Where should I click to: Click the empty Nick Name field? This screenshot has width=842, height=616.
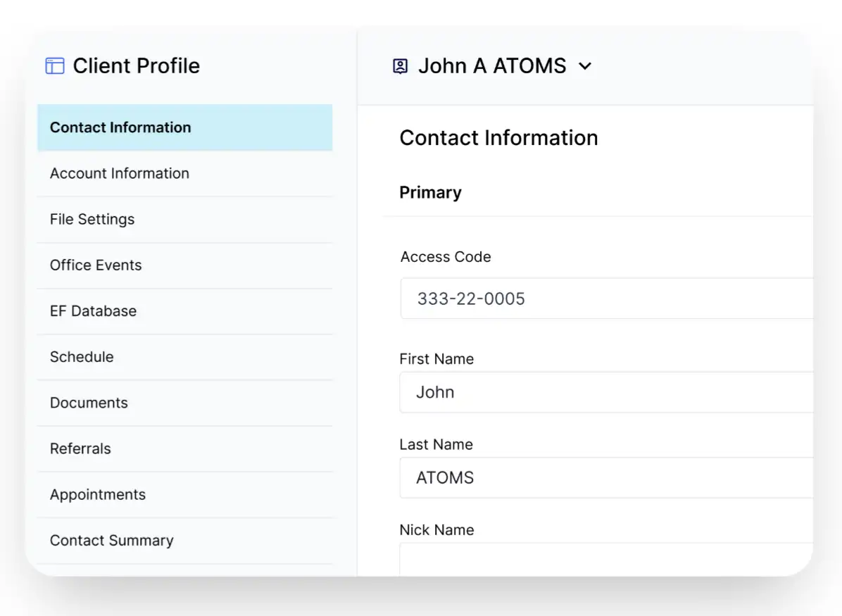(606, 560)
